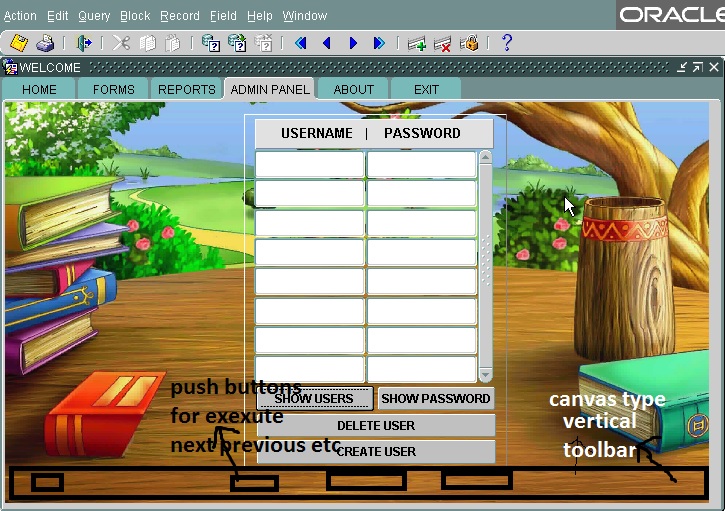Click the Exit door icon in the toolbar
This screenshot has width=725, height=511.
pos(84,43)
